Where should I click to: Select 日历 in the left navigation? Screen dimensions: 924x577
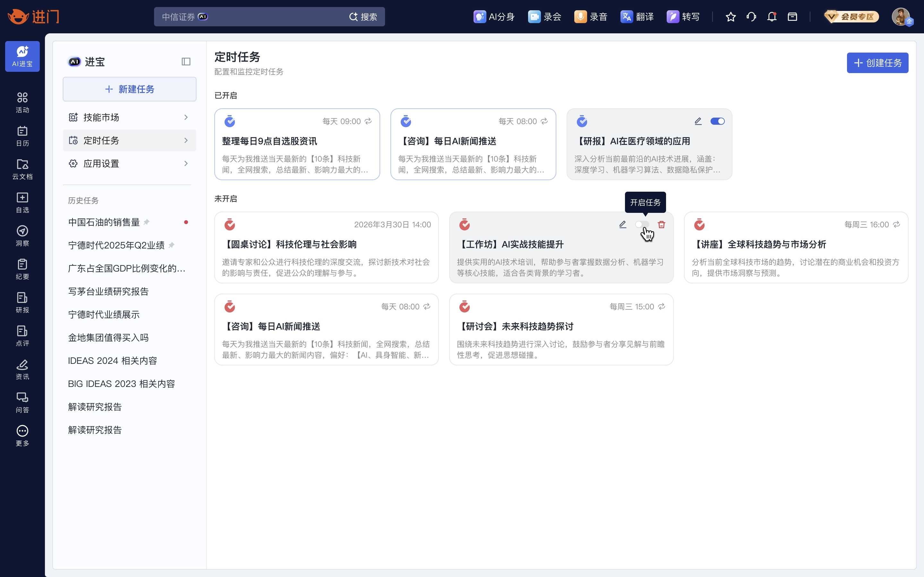click(x=22, y=136)
